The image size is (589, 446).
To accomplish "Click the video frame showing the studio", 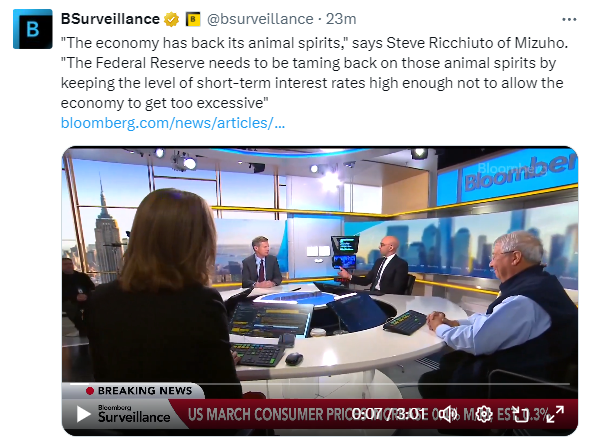I will click(x=320, y=263).
